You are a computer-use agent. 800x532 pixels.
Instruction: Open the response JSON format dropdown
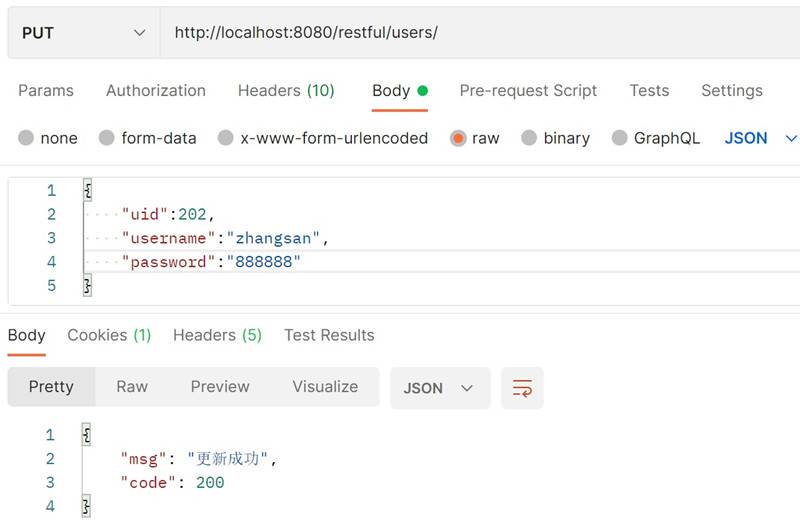point(439,388)
